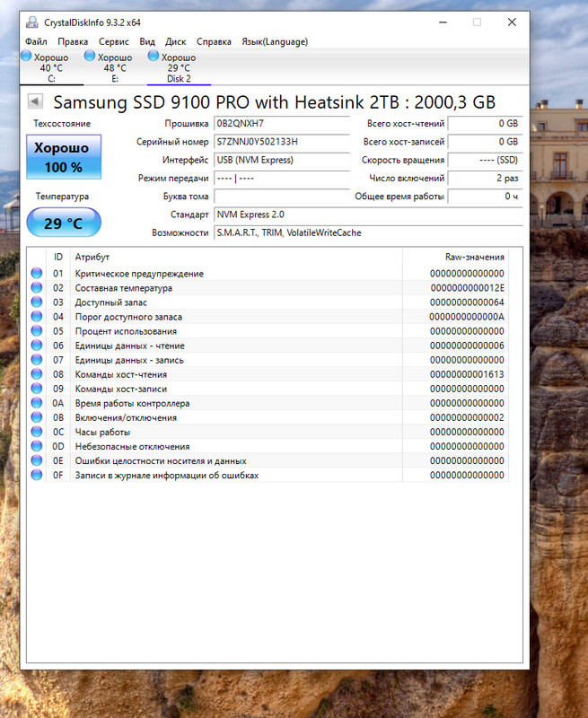Screen dimensions: 588x718
Task: Click the status orb of attribute 08
Action: pyautogui.click(x=37, y=374)
